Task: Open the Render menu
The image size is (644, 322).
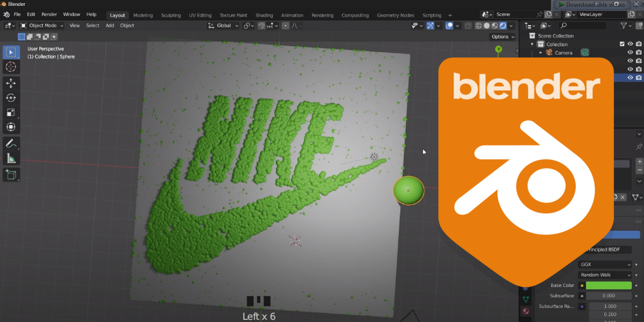Action: click(x=49, y=15)
